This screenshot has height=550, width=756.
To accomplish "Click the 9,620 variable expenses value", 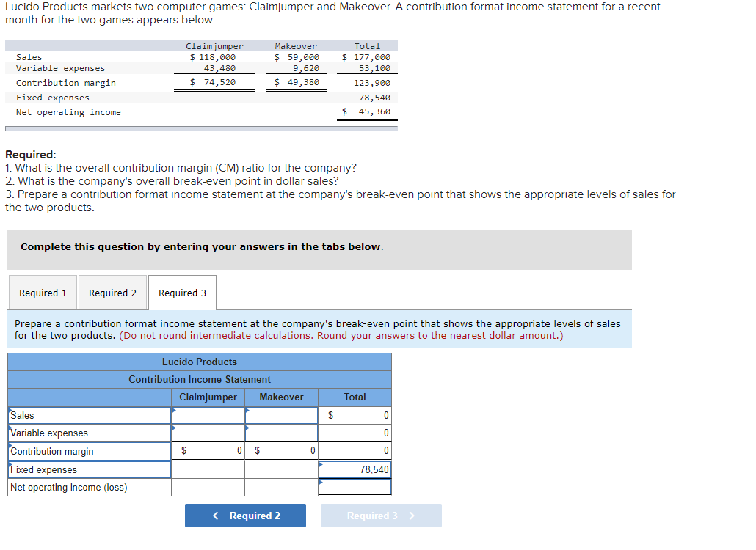I will tap(305, 68).
